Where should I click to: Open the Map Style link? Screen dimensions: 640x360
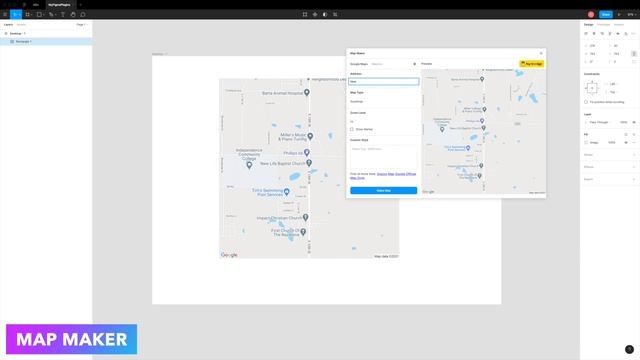tap(357, 178)
